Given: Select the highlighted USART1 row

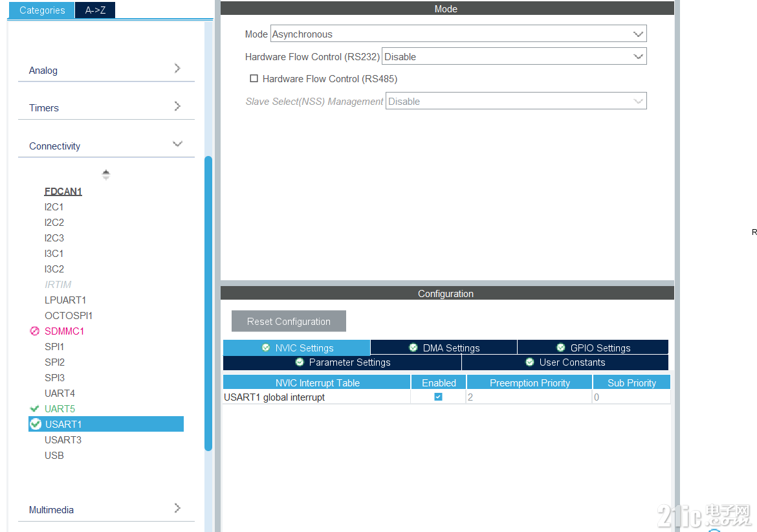Looking at the screenshot, I should click(105, 424).
